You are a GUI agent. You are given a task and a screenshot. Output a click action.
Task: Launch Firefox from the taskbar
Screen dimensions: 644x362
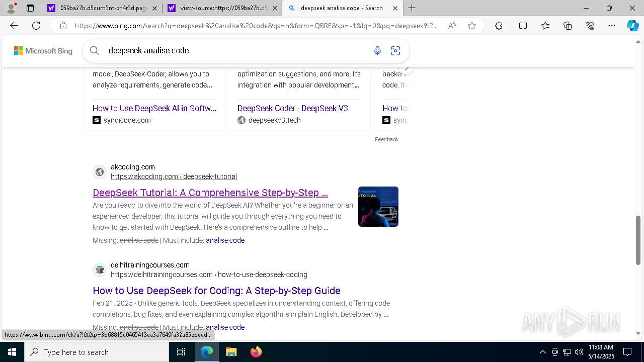pyautogui.click(x=256, y=352)
